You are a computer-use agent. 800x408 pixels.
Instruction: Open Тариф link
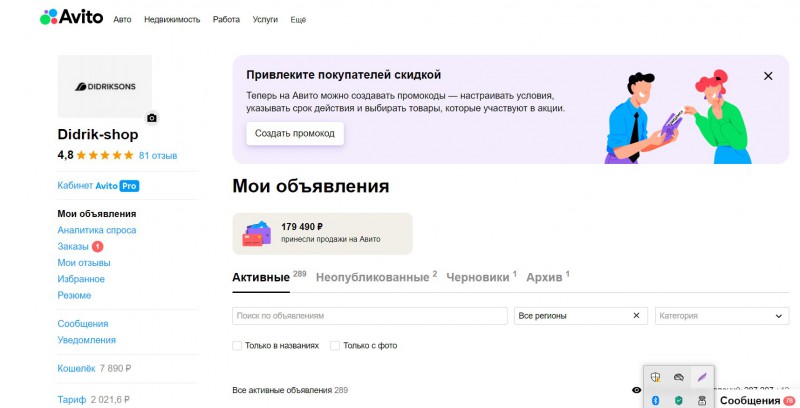(x=71, y=400)
